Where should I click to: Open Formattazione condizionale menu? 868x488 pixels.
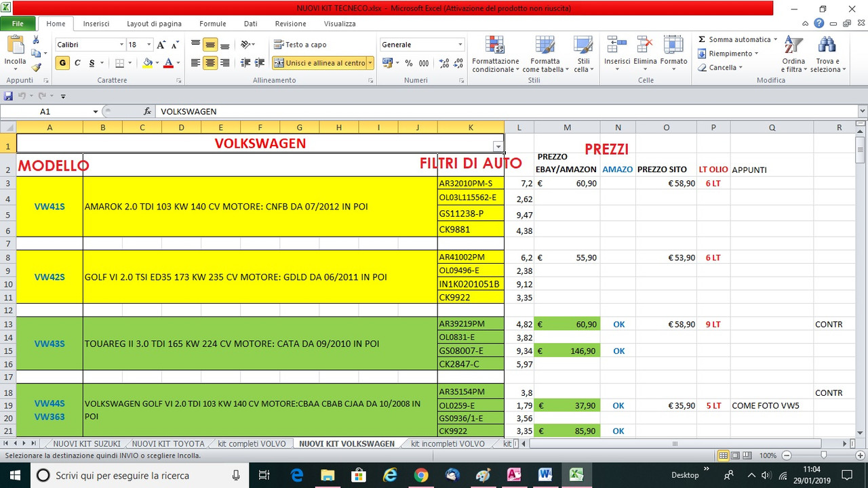tap(496, 54)
